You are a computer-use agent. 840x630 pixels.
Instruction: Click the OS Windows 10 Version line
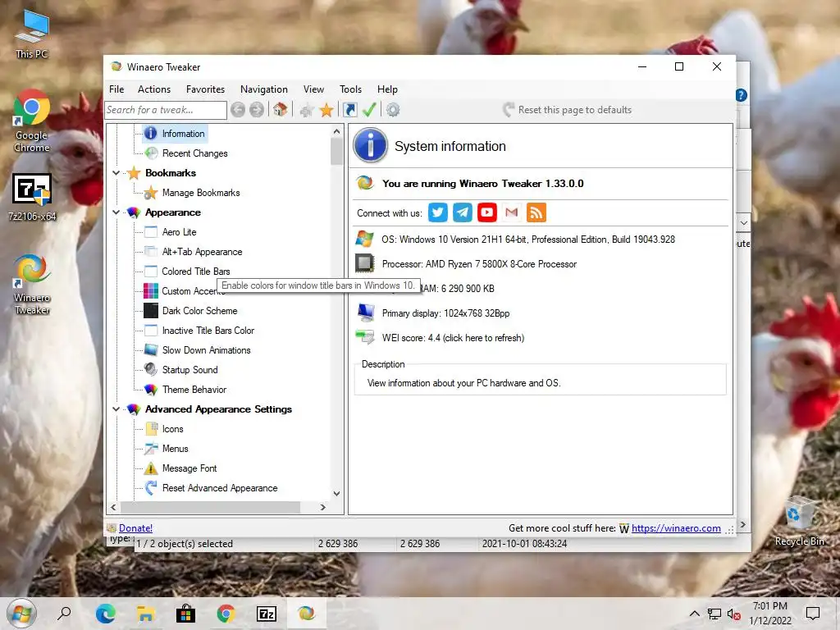(x=528, y=240)
